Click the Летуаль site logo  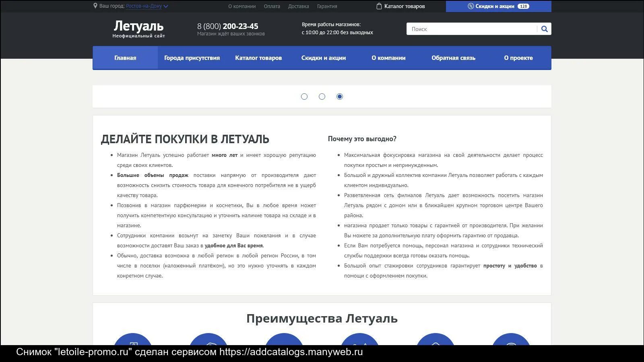pos(138,29)
